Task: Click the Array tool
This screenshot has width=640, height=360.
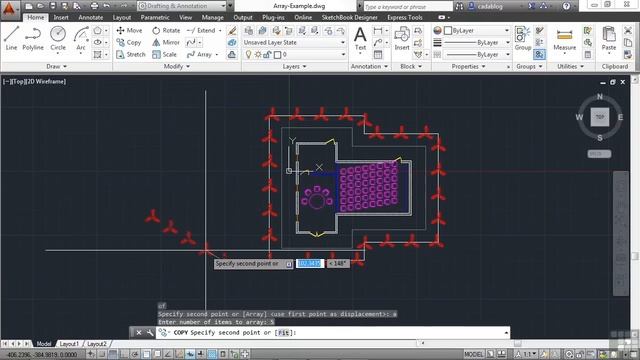Action: point(199,54)
